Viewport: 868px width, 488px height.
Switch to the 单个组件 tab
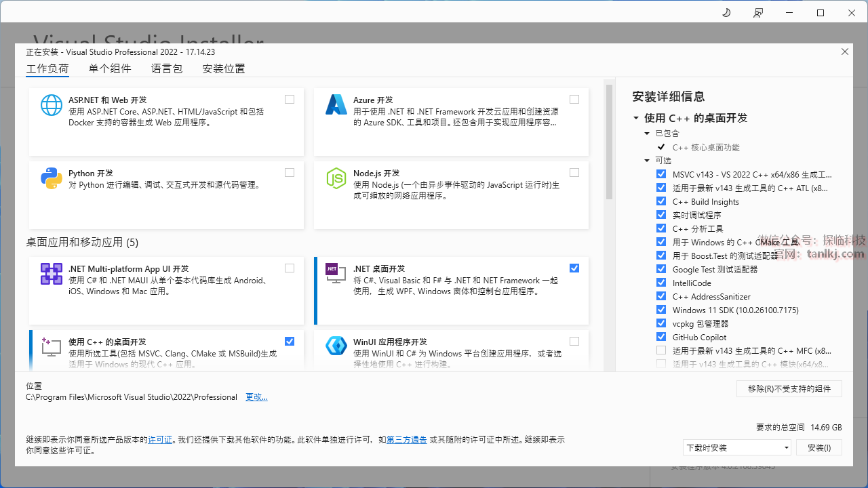(110, 68)
